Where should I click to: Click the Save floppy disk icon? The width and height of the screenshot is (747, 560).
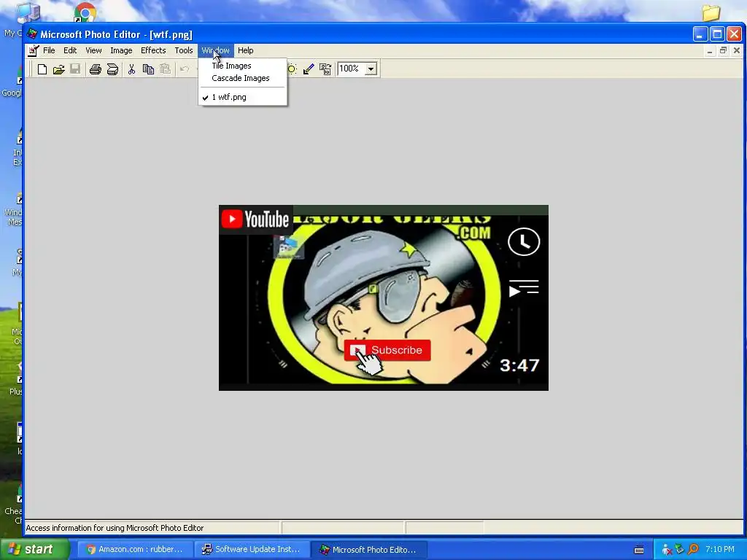pos(75,69)
